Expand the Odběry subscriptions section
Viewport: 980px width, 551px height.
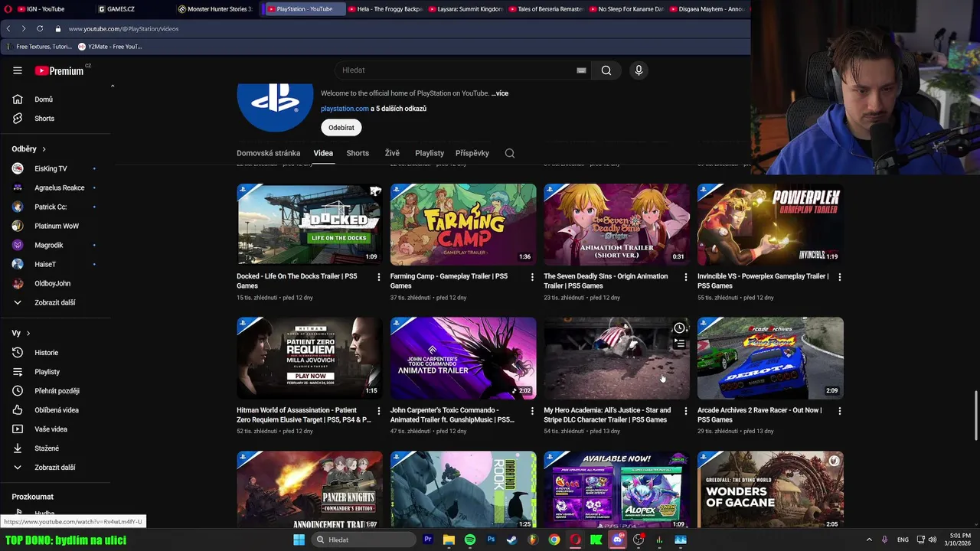tap(29, 149)
